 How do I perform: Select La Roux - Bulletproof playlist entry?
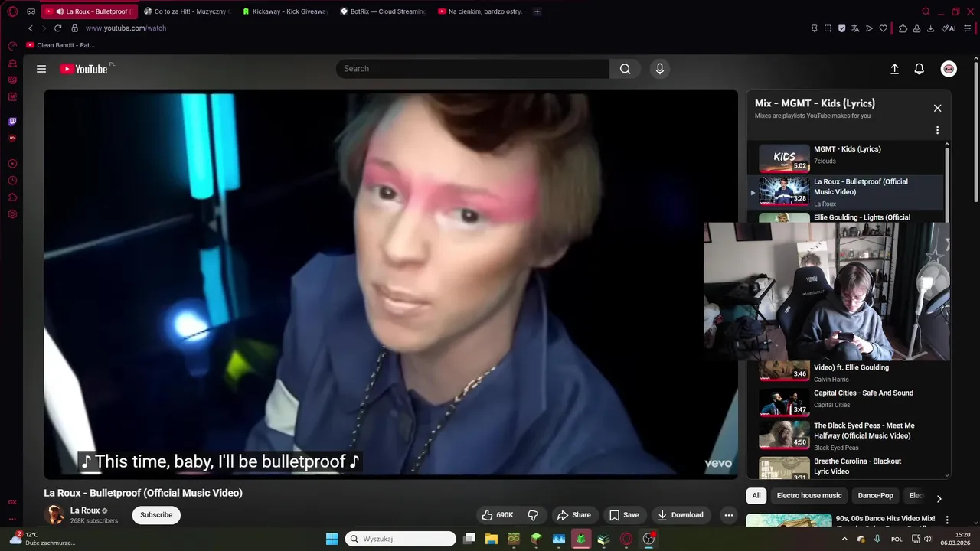[847, 192]
